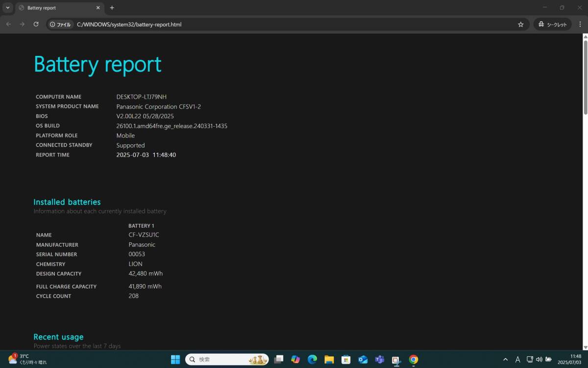Open Outlook from the taskbar
The height and width of the screenshot is (368, 588).
coord(363,359)
